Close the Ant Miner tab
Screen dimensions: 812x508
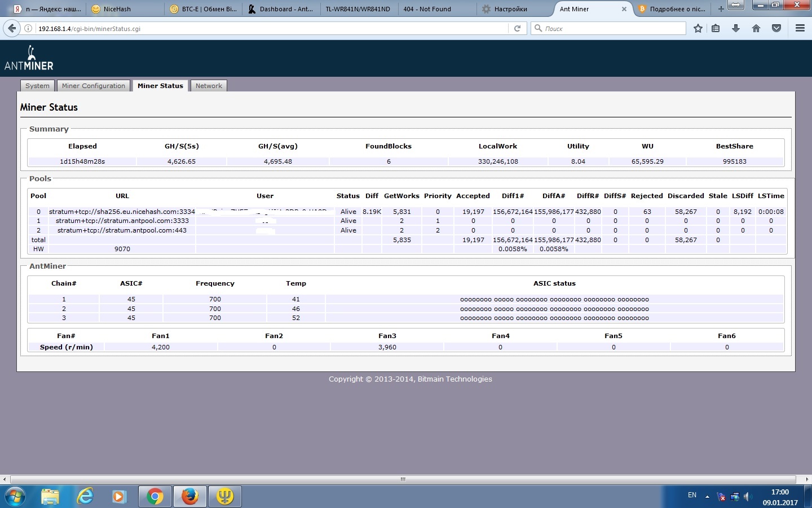(x=624, y=9)
